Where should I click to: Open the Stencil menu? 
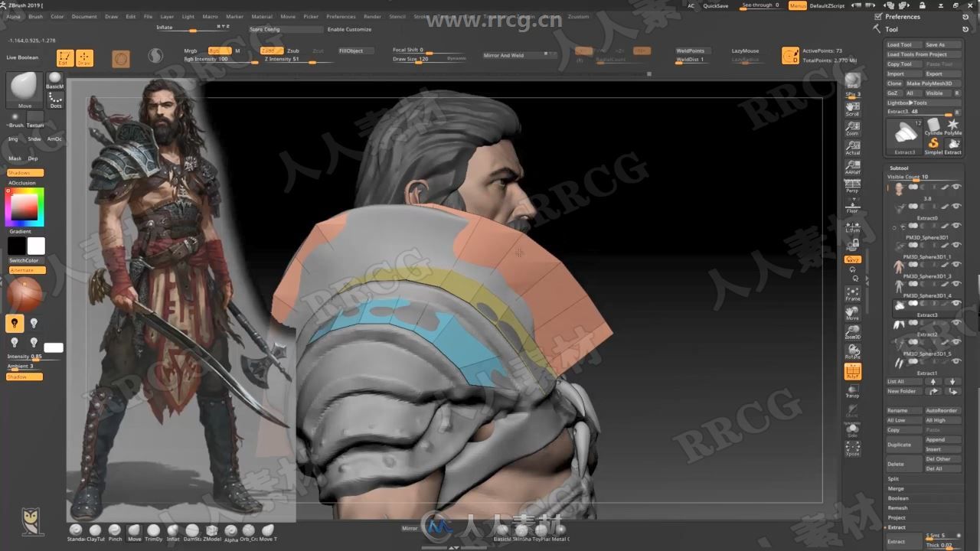tap(397, 16)
